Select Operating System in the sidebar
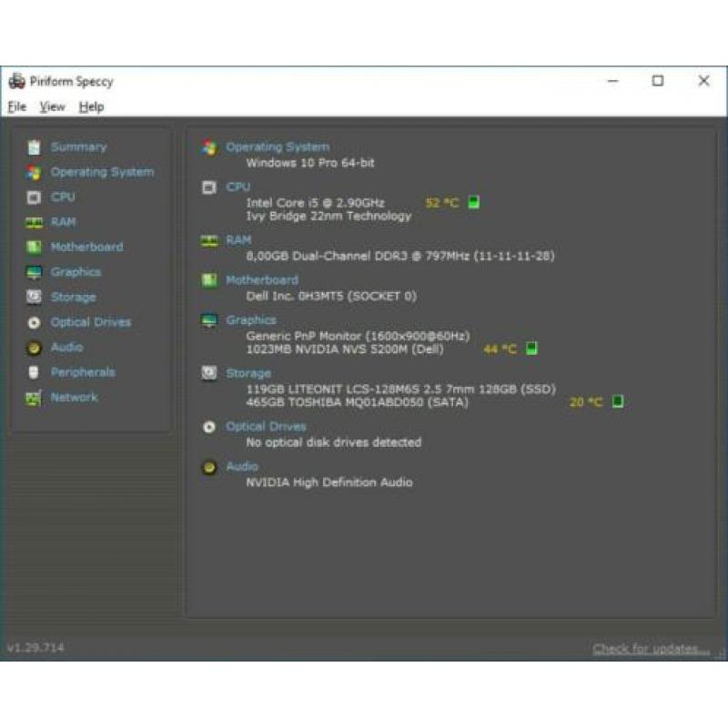 pyautogui.click(x=102, y=172)
